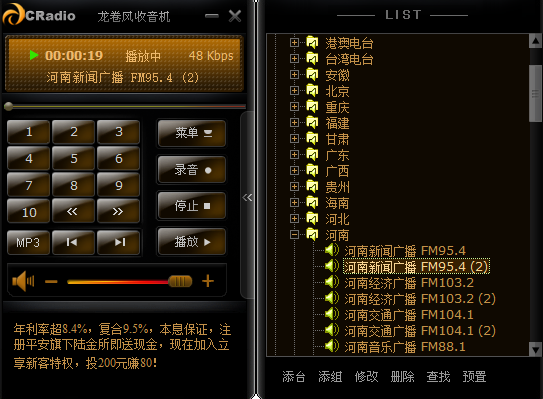The width and height of the screenshot is (543, 399).
Task: Click 查找 to search stations
Action: [x=438, y=376]
